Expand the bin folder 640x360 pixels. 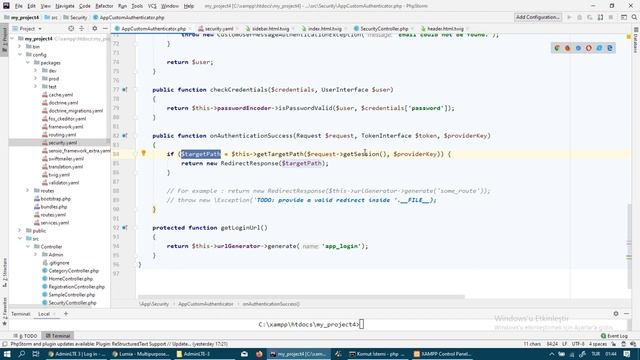coord(20,47)
